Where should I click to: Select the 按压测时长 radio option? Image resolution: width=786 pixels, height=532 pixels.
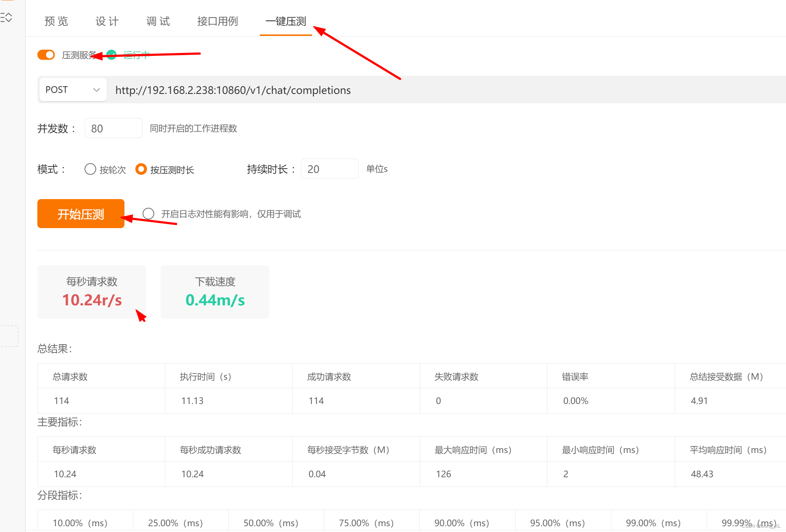141,169
